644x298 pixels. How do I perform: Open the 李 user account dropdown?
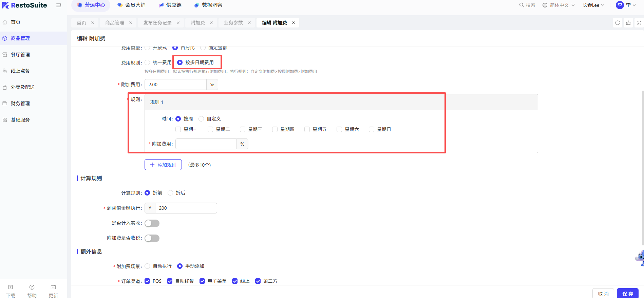[626, 5]
